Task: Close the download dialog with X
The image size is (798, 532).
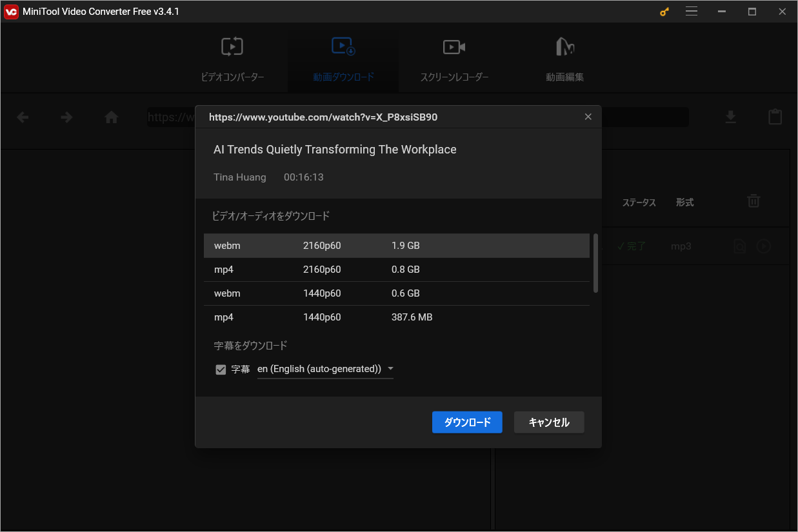Action: pyautogui.click(x=588, y=117)
